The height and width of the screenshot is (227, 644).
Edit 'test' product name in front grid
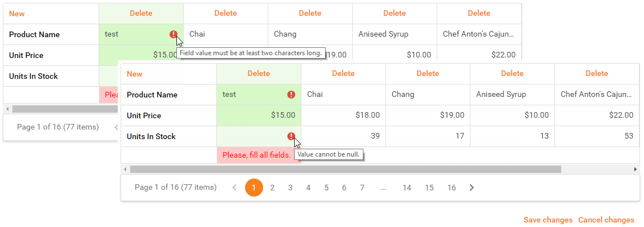259,95
